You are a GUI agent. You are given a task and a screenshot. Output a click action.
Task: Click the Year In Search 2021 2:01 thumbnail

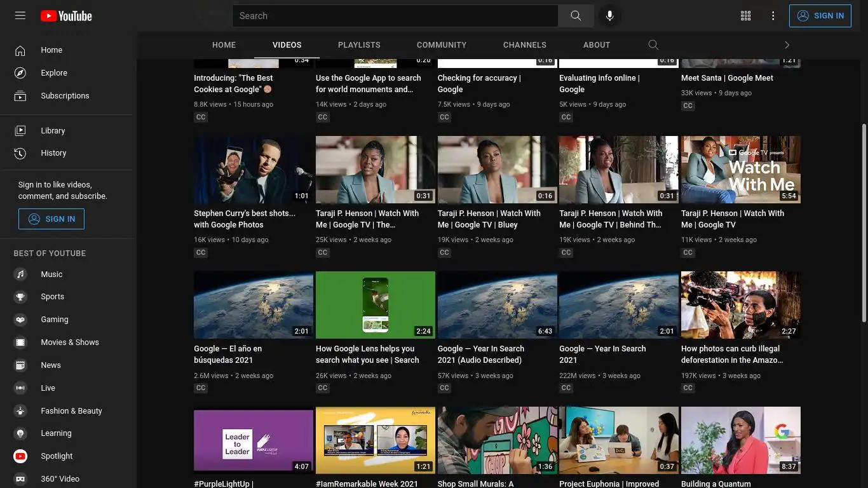click(619, 305)
